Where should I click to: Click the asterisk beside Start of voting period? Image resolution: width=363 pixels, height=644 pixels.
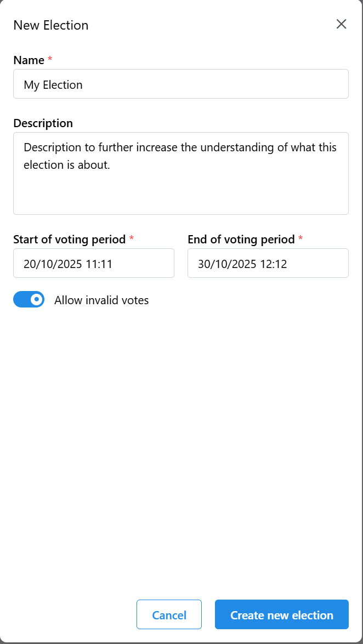[132, 239]
